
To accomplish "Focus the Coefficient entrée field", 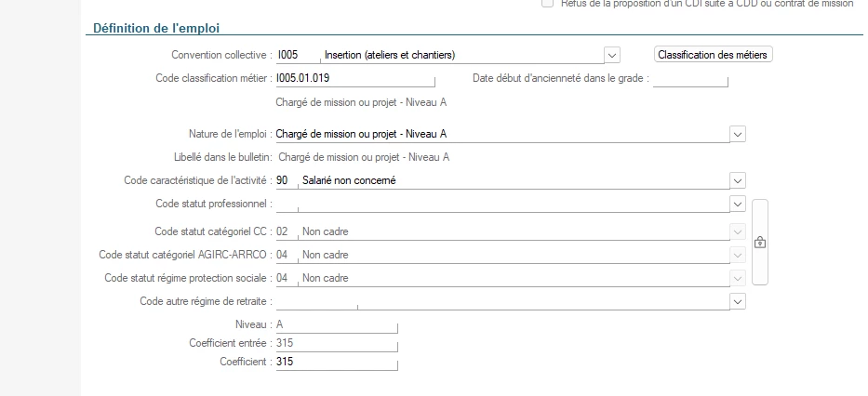I will 336,343.
